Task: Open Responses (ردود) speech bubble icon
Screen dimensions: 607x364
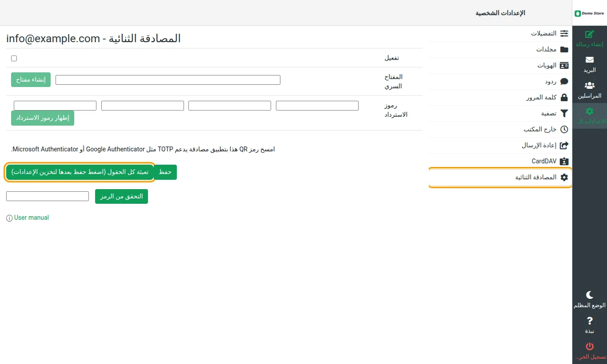Action: pyautogui.click(x=564, y=82)
